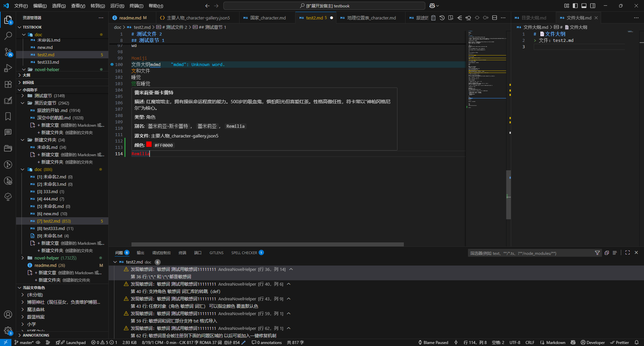
Task: Toggle the bottom panel visibility
Action: 584,6
